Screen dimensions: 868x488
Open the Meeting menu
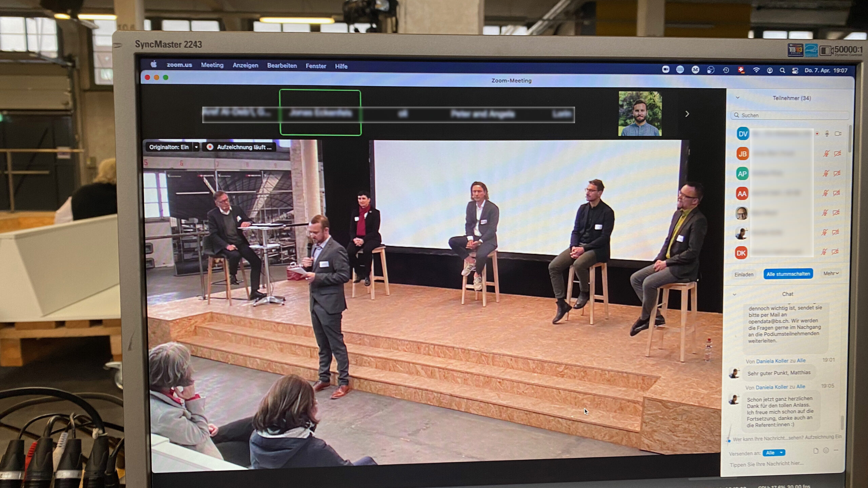click(212, 65)
